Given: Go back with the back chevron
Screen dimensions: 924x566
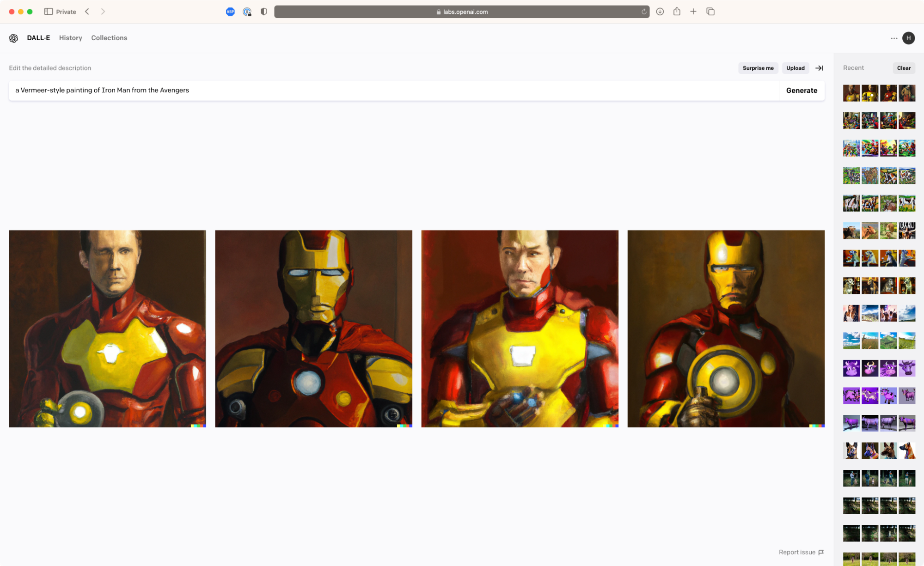Looking at the screenshot, I should [x=87, y=12].
